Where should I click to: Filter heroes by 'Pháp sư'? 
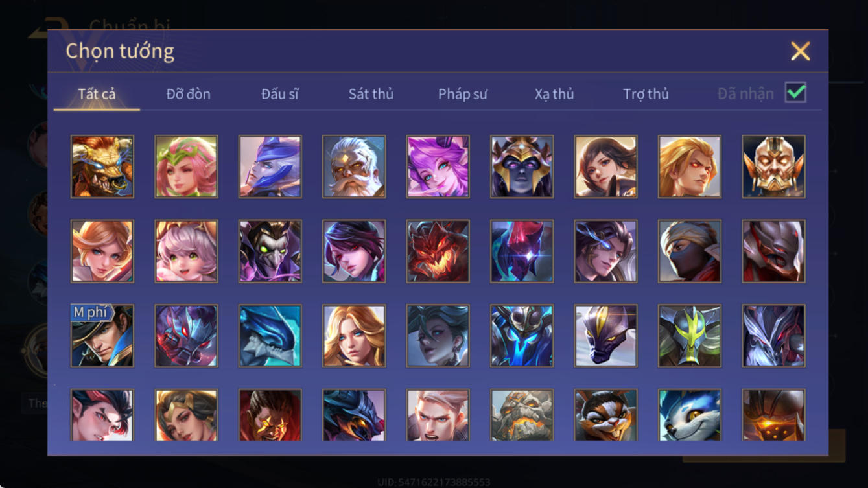point(463,94)
